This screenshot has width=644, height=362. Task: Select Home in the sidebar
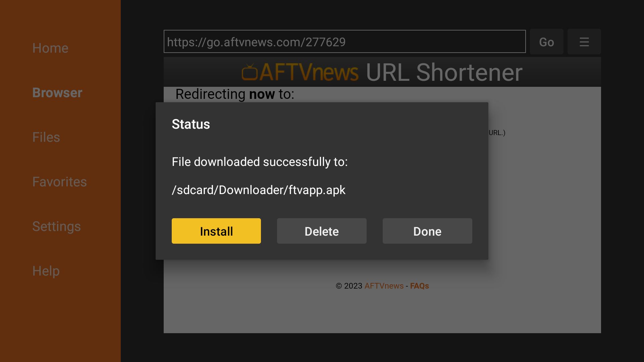click(x=50, y=48)
